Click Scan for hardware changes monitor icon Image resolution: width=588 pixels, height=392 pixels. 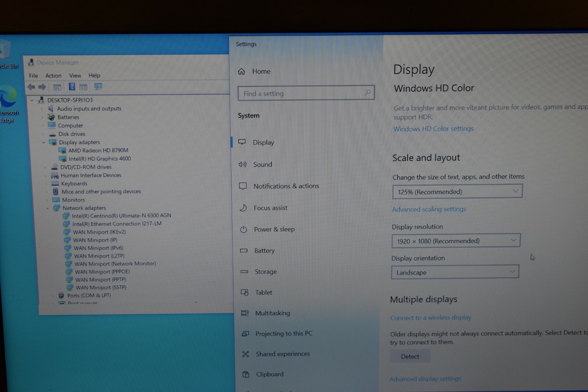[x=98, y=87]
